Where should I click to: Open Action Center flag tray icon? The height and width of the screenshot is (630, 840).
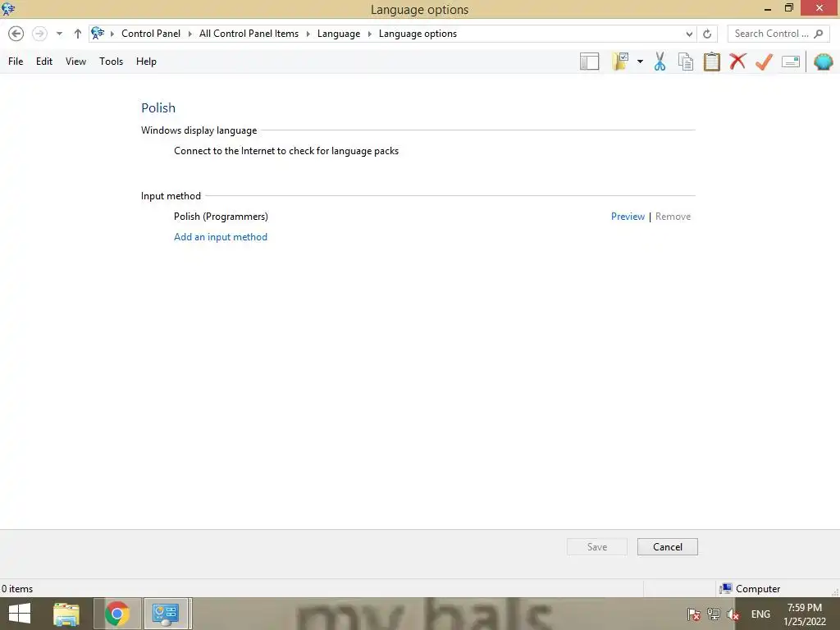694,614
